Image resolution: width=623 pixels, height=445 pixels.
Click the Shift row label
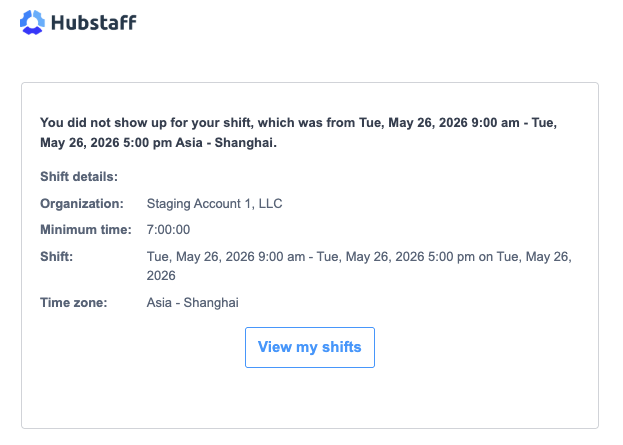[x=57, y=257]
